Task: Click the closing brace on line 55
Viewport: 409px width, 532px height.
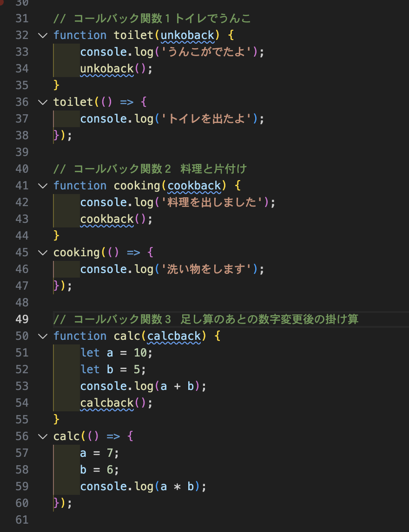Action: coord(56,420)
